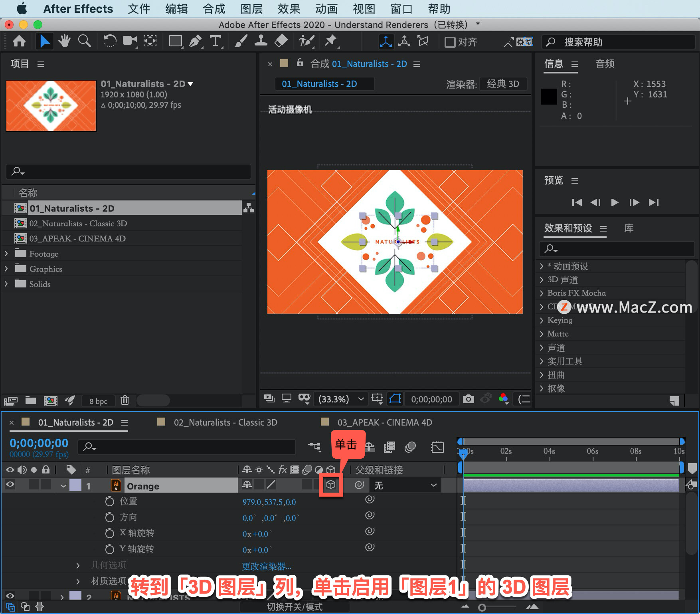Select the Clone Stamp tool

click(x=261, y=41)
